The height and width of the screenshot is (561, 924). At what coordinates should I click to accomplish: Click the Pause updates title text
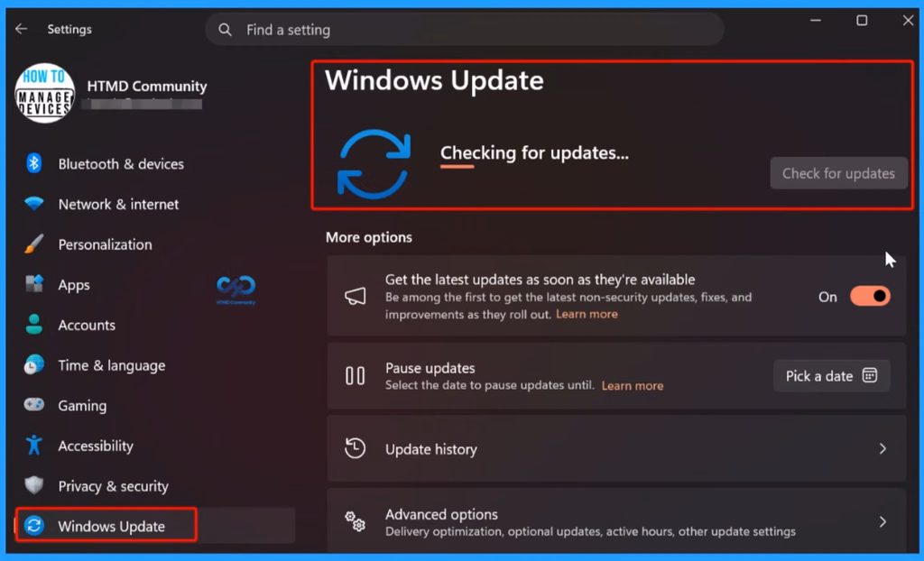[430, 368]
